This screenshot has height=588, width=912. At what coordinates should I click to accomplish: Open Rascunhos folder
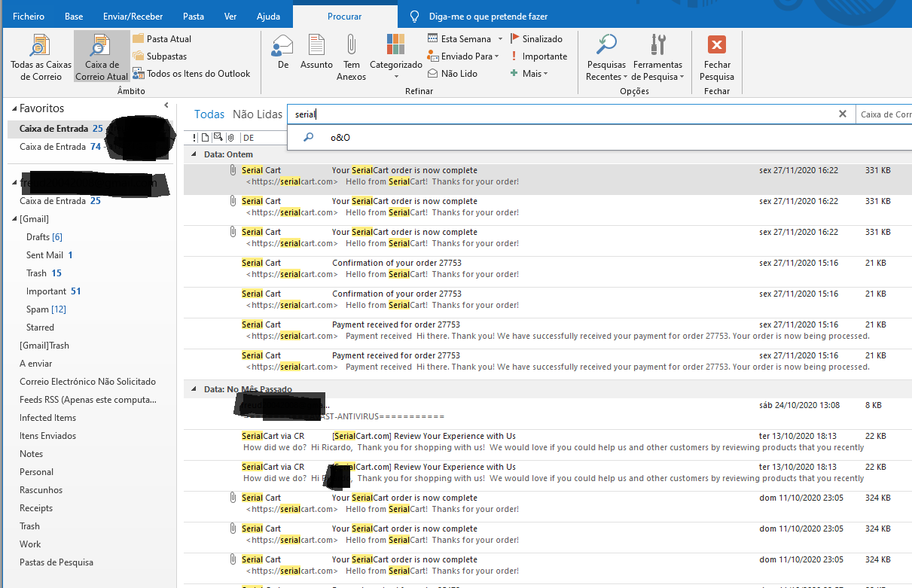pos(41,490)
